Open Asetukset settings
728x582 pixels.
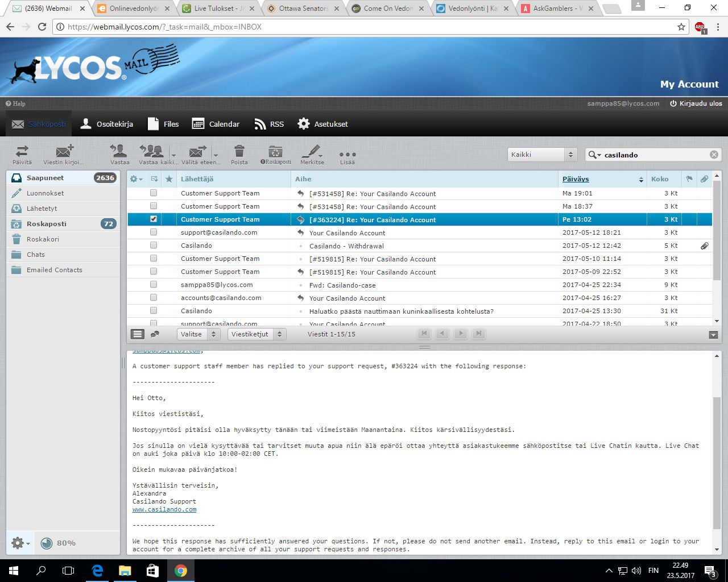click(322, 124)
